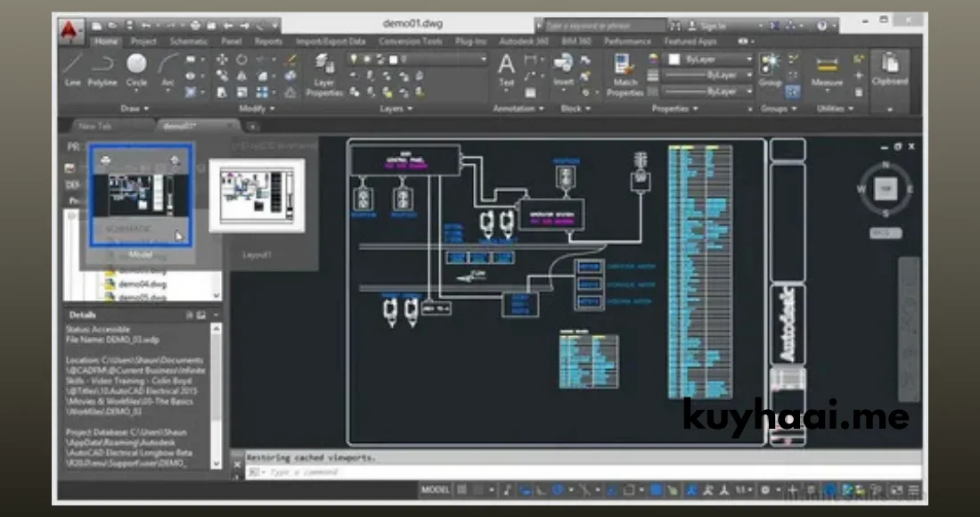Toggle layer on/off lightbulb in layer dropdown

pyautogui.click(x=355, y=60)
